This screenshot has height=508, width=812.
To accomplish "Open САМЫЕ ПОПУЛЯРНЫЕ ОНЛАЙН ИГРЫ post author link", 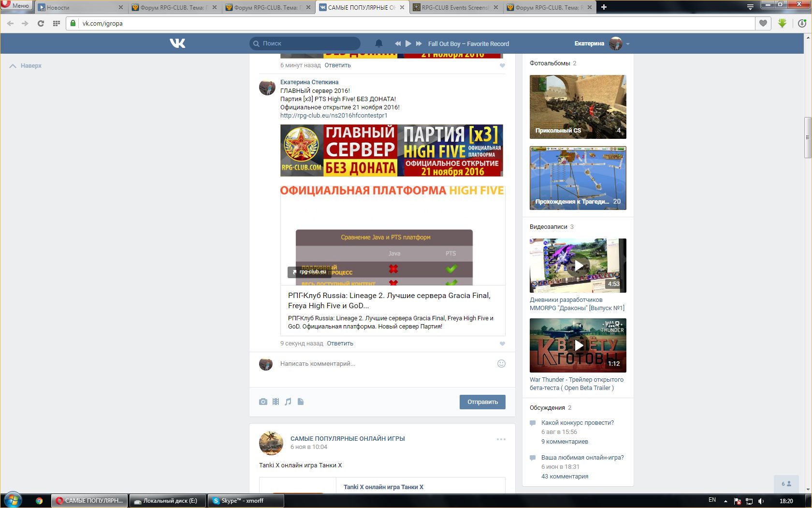I will click(348, 439).
